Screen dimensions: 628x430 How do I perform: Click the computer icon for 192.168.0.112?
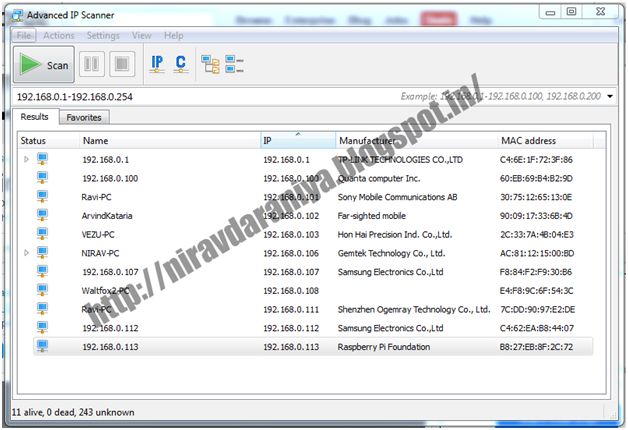click(42, 328)
